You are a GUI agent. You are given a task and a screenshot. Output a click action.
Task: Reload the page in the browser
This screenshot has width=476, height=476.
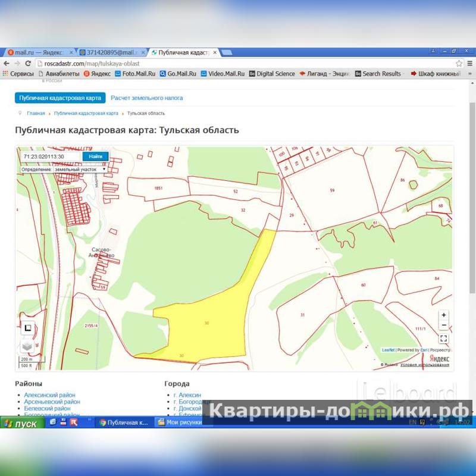[x=28, y=64]
